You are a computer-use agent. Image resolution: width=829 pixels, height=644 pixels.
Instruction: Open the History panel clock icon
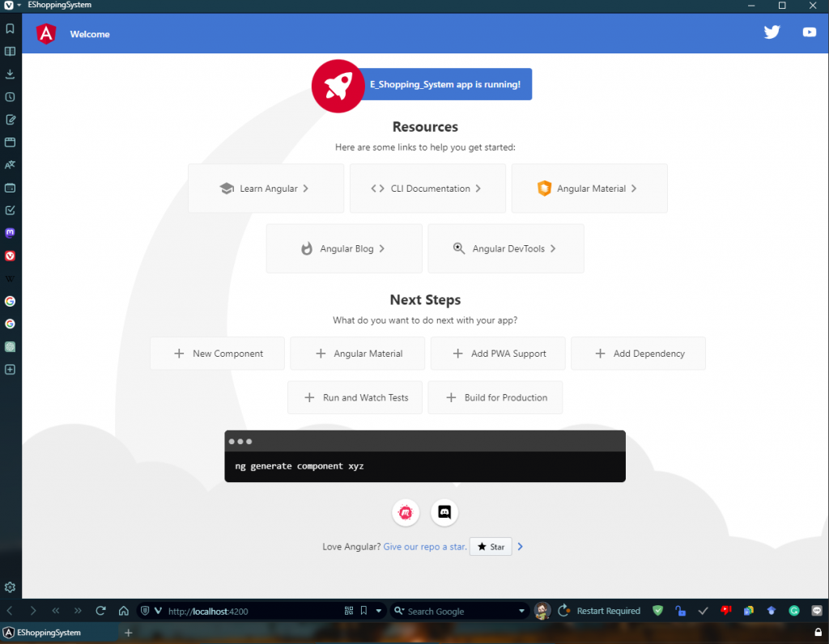[x=10, y=96]
